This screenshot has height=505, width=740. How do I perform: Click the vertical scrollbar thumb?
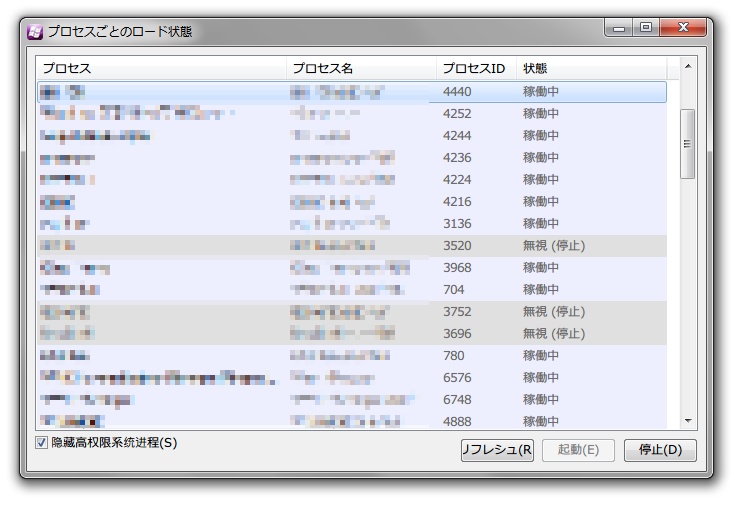point(688,144)
